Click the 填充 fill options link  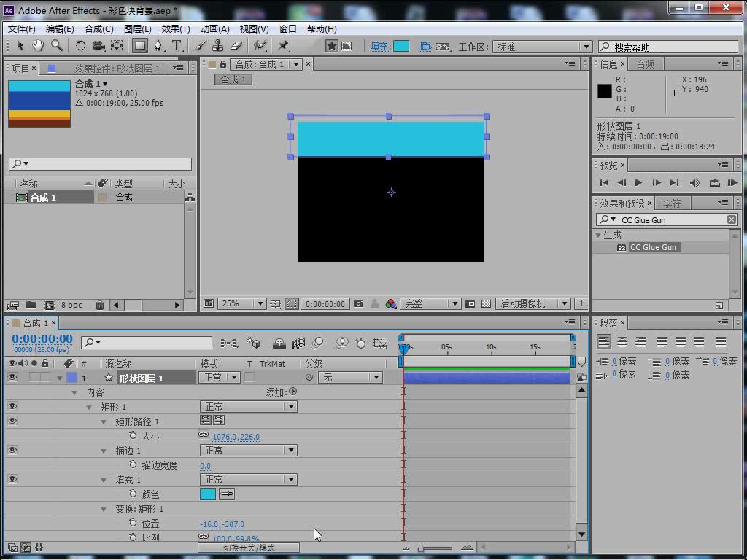[379, 46]
